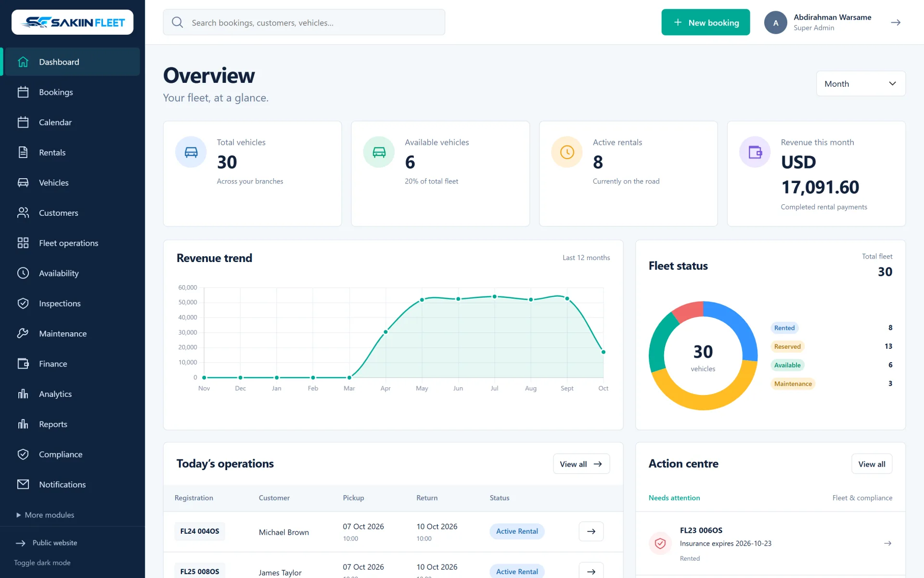Image resolution: width=924 pixels, height=578 pixels.
Task: Expand the More modules section
Action: [x=45, y=515]
